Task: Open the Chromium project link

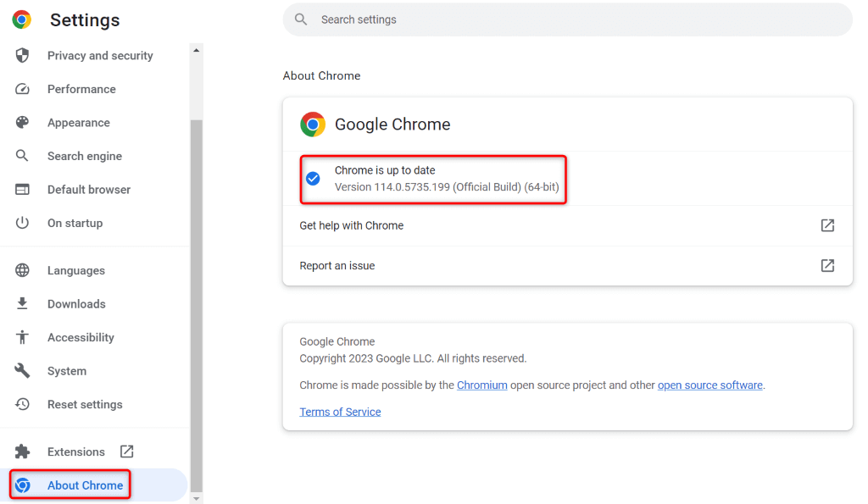Action: 481,385
